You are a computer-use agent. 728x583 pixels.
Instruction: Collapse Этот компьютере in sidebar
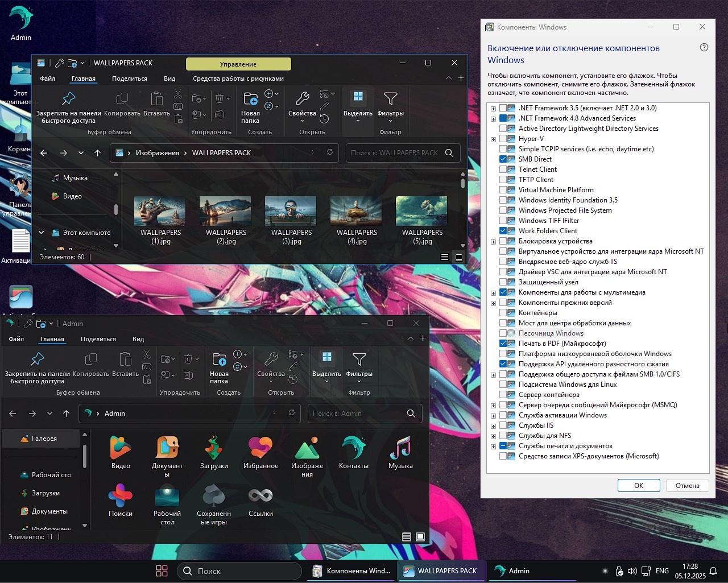click(40, 232)
